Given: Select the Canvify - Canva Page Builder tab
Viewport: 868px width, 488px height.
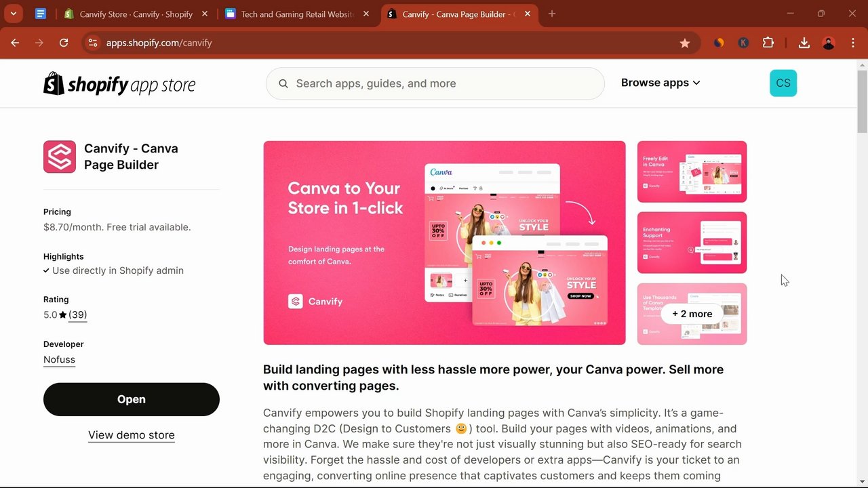Looking at the screenshot, I should point(459,14).
